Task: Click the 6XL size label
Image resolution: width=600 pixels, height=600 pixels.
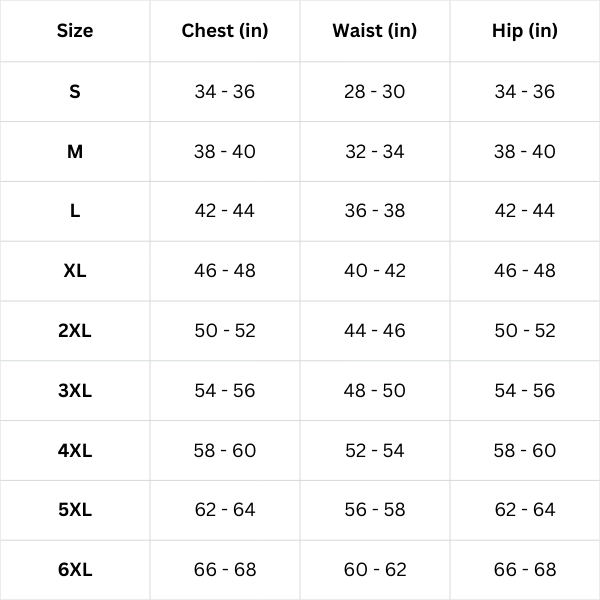Action: [75, 570]
